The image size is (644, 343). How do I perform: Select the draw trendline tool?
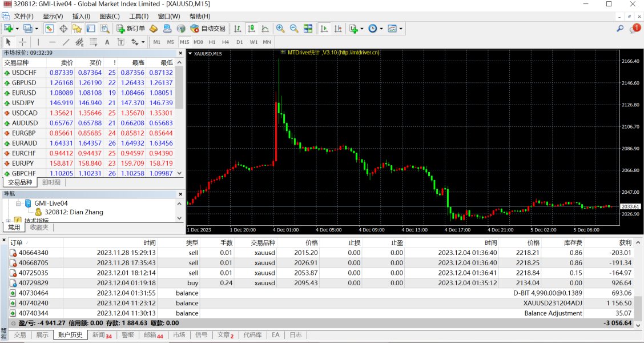click(66, 42)
